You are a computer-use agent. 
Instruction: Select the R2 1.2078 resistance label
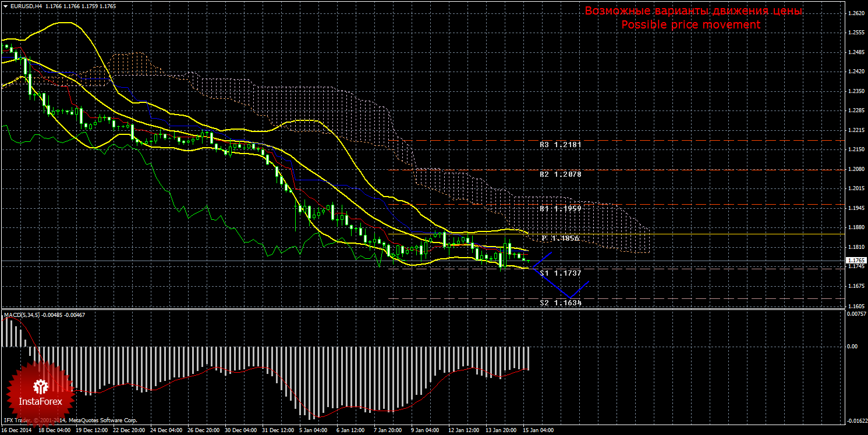pyautogui.click(x=561, y=174)
